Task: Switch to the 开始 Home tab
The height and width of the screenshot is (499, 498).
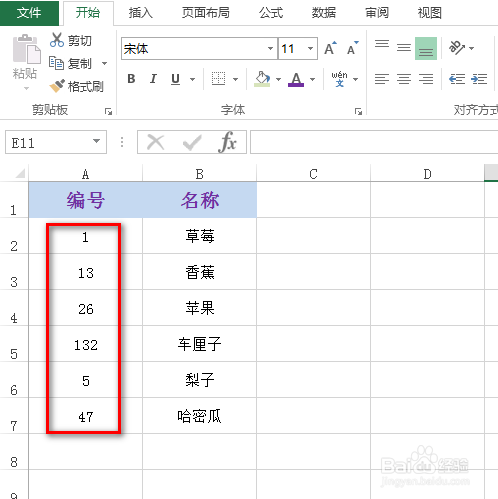Action: (88, 13)
